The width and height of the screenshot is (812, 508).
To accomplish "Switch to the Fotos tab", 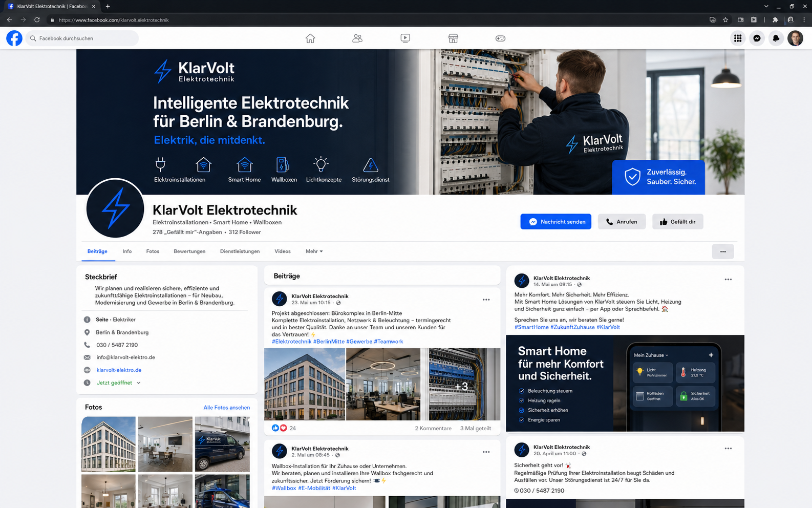I will coord(153,251).
